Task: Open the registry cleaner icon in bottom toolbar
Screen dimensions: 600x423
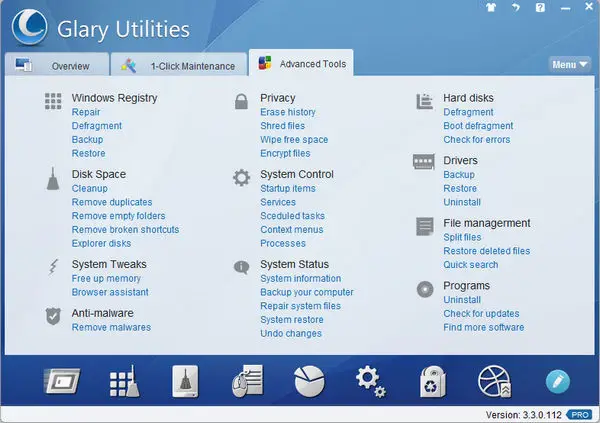Action: [x=124, y=381]
